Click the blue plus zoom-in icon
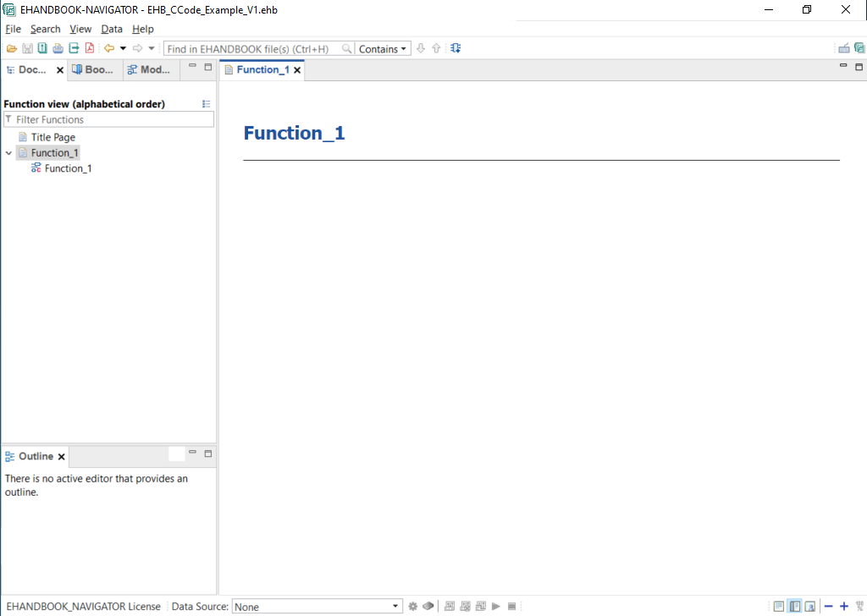 pos(843,606)
